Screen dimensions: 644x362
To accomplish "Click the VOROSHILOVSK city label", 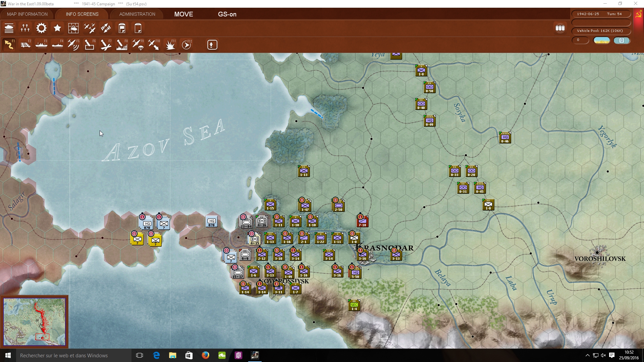I will click(600, 259).
